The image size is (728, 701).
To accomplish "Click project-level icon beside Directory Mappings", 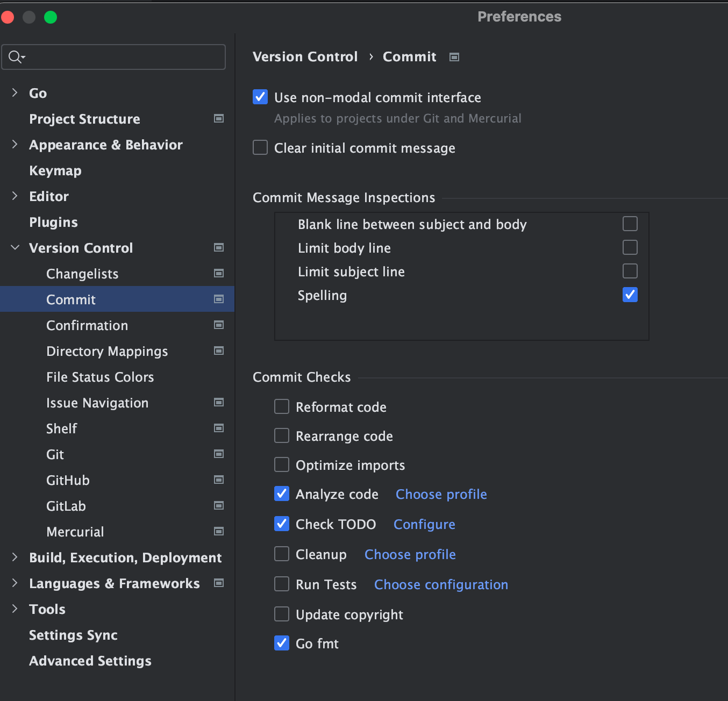I will point(219,350).
